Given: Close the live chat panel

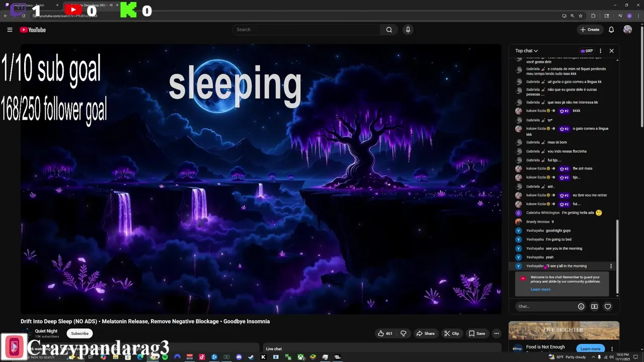Looking at the screenshot, I should pos(611,51).
